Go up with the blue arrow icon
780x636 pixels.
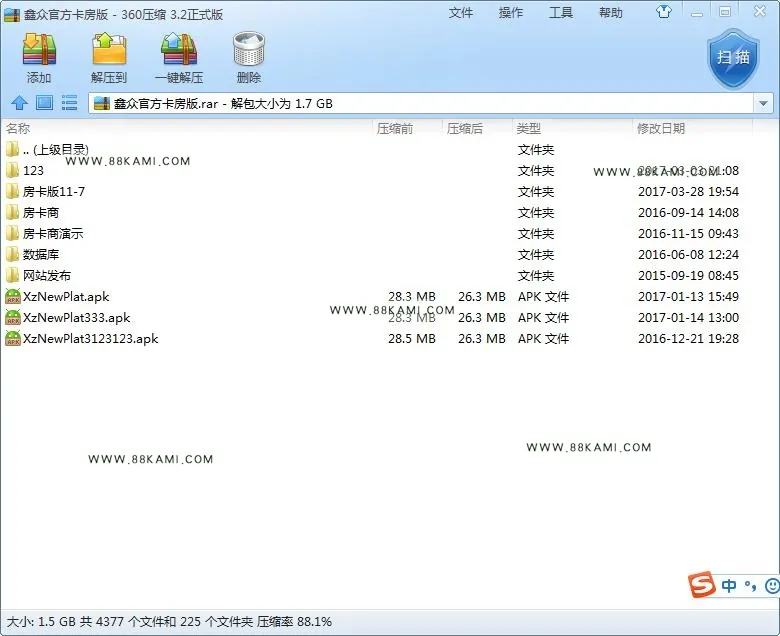coord(19,103)
